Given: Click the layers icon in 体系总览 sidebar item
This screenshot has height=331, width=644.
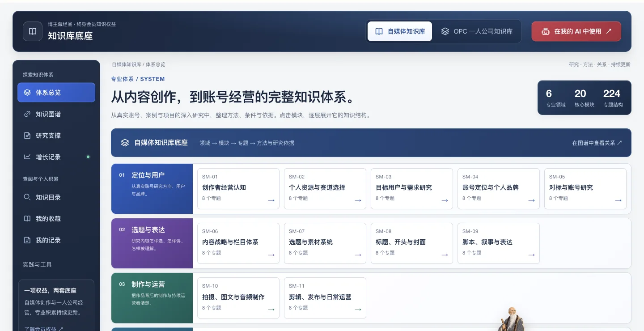Looking at the screenshot, I should [27, 93].
